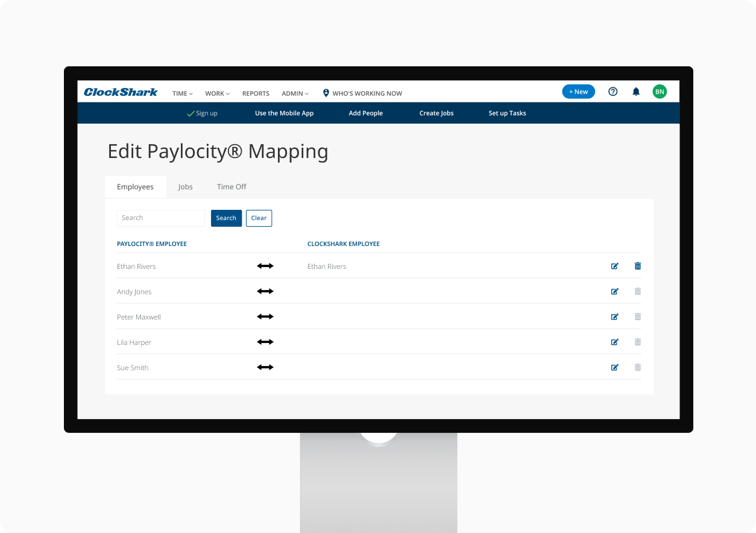The width and height of the screenshot is (756, 533).
Task: Click the Paylocity Employee column header
Action: pos(152,244)
